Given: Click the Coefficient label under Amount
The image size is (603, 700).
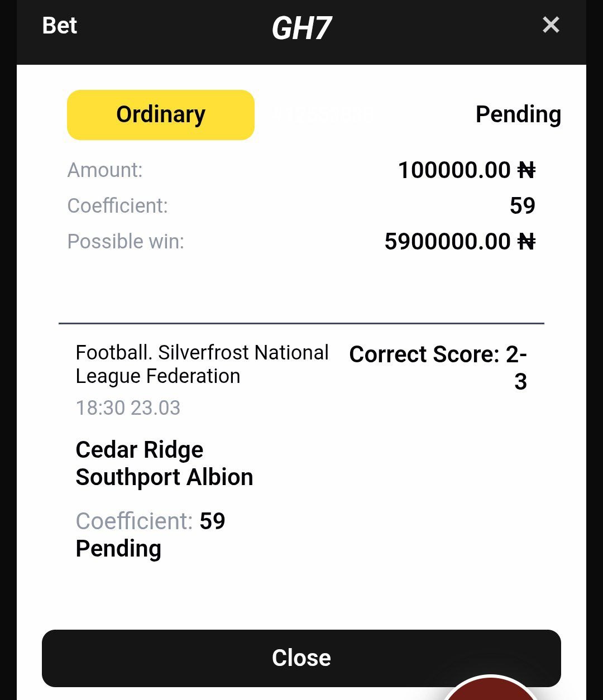Looking at the screenshot, I should pyautogui.click(x=117, y=206).
